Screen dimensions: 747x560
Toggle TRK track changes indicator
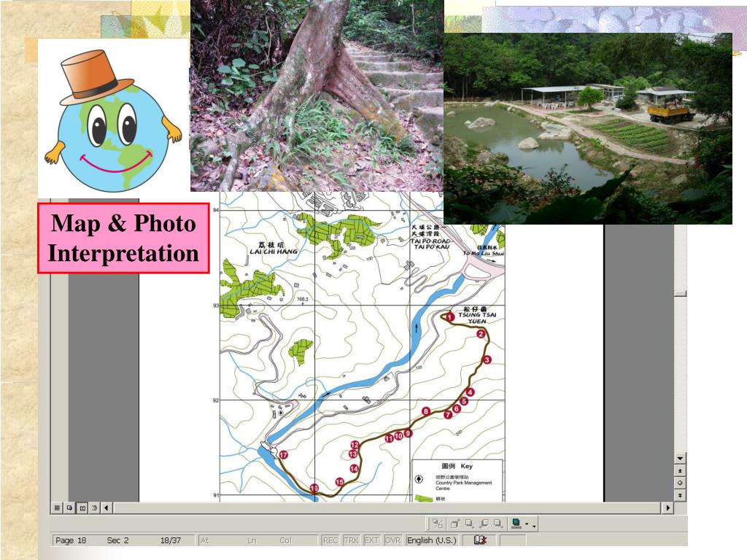pos(351,540)
